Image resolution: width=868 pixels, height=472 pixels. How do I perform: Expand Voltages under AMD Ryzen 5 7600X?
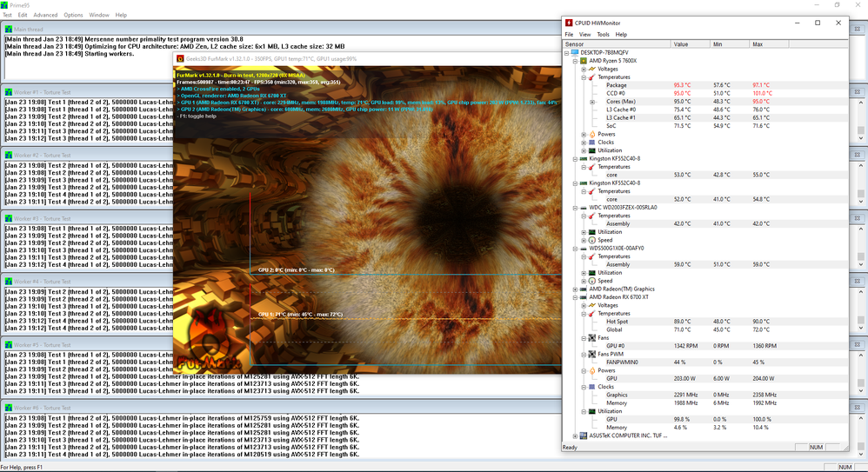(584, 70)
